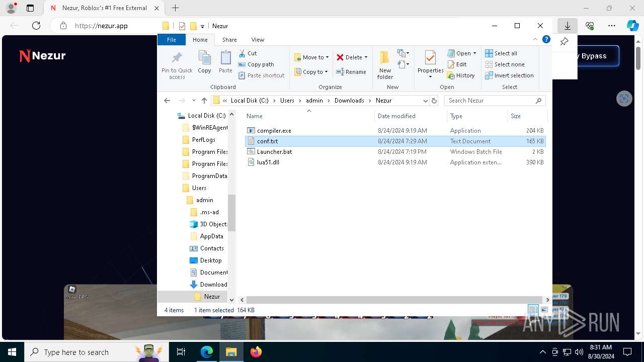Pin to Quick access in ribbon
Image resolution: width=644 pixels, height=362 pixels.
click(177, 64)
